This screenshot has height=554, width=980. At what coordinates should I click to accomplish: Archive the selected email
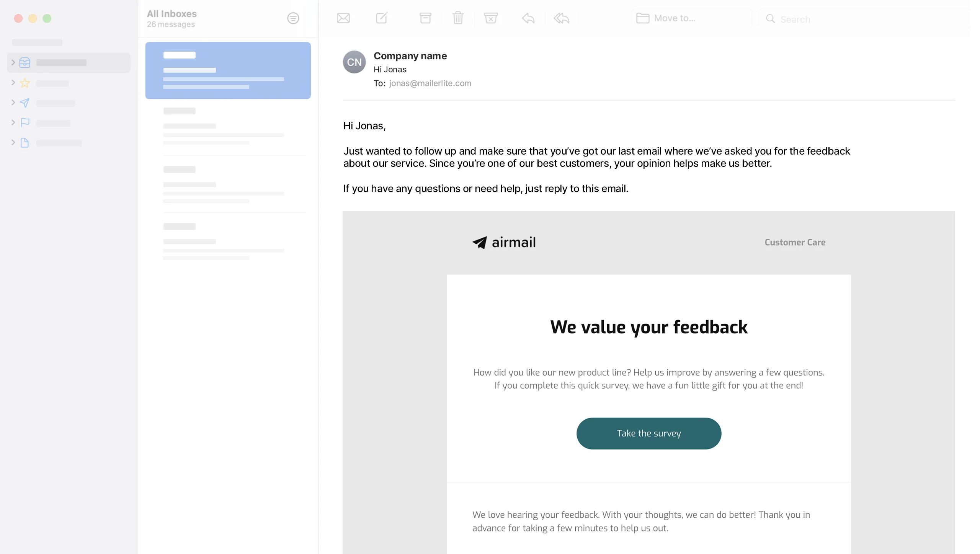click(x=425, y=18)
